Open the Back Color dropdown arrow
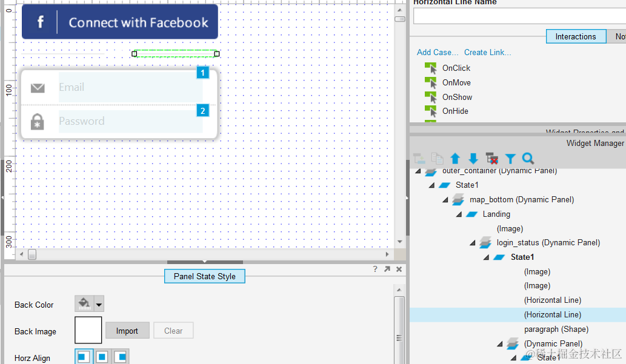 99,303
